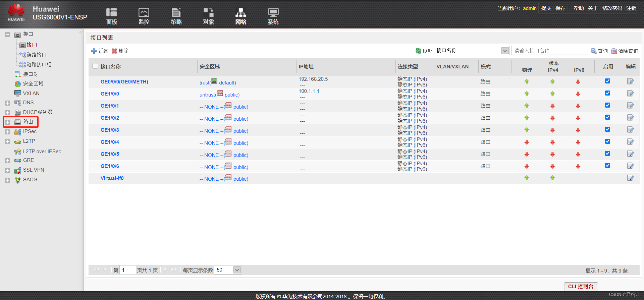
Task: Open the Virtual-if0 interface link
Action: (112, 178)
